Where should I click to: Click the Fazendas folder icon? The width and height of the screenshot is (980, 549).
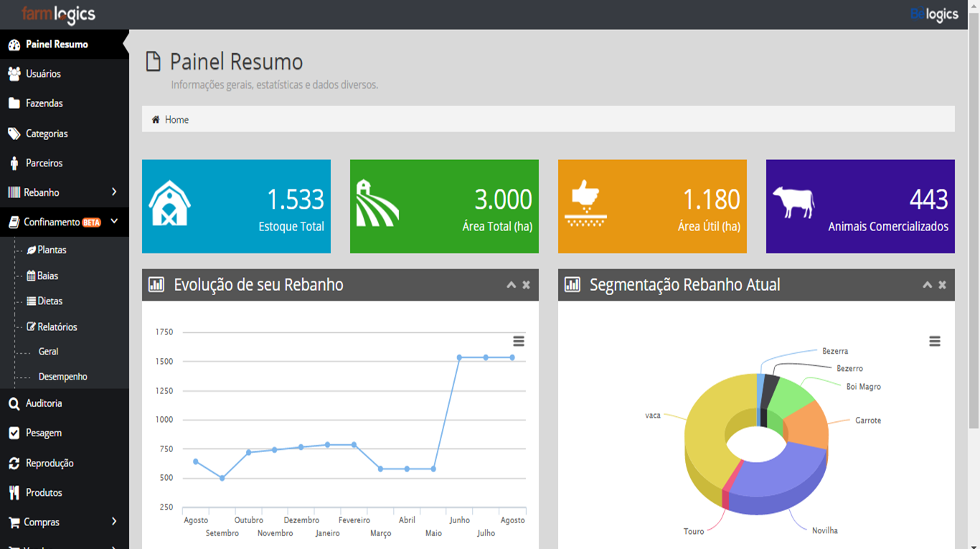[14, 103]
